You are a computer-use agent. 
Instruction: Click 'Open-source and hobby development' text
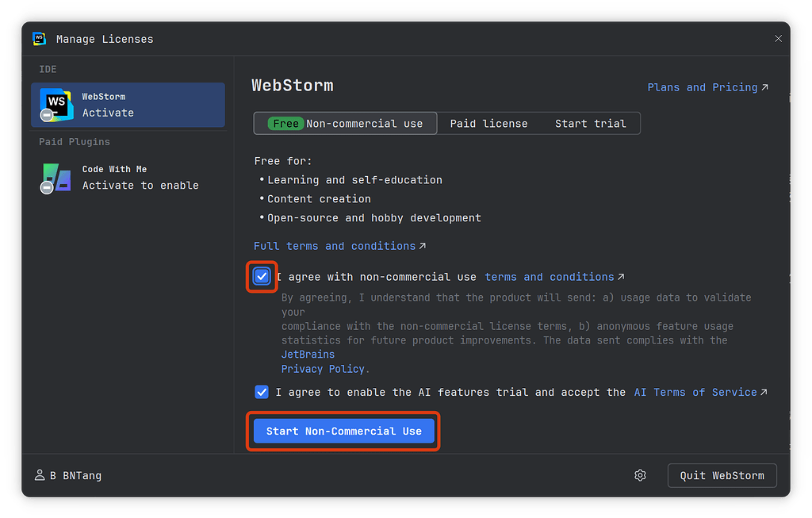[x=374, y=218]
